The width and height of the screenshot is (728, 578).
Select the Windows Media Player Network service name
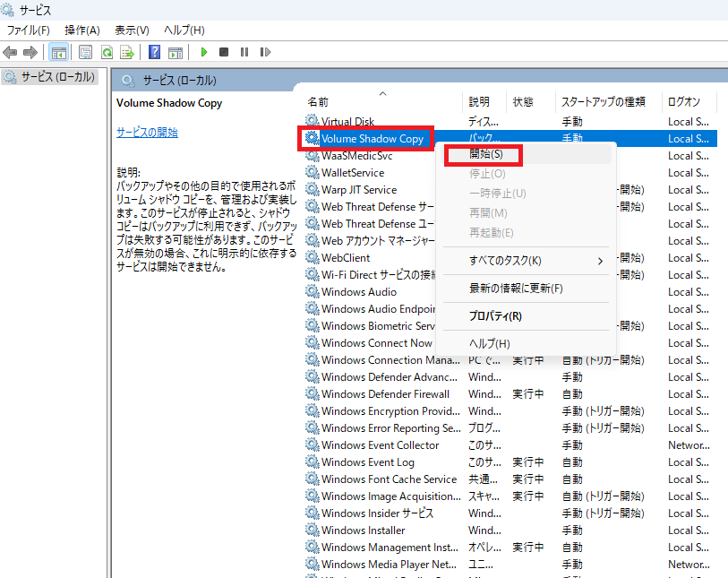tap(389, 564)
